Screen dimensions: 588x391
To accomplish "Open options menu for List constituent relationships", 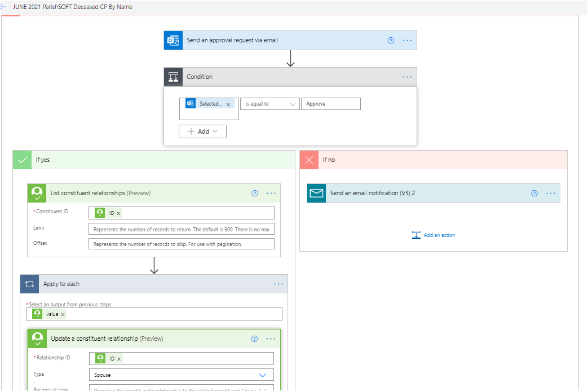I will (x=271, y=194).
